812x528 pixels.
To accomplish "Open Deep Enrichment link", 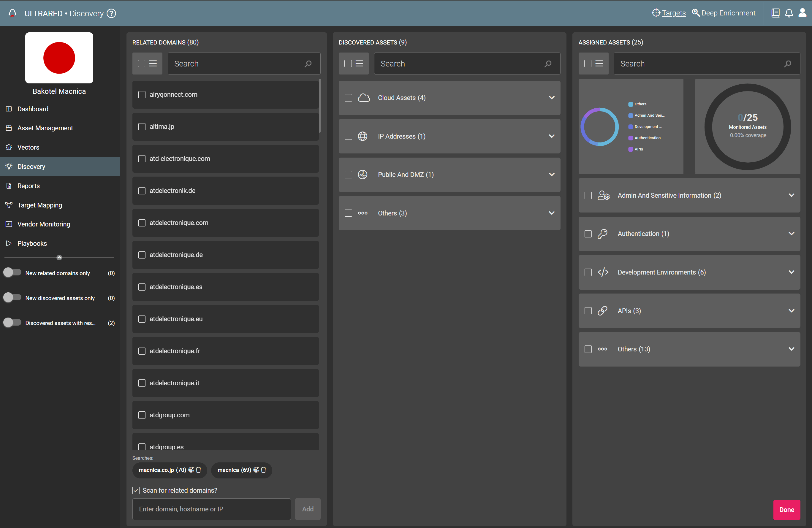I will tap(728, 13).
